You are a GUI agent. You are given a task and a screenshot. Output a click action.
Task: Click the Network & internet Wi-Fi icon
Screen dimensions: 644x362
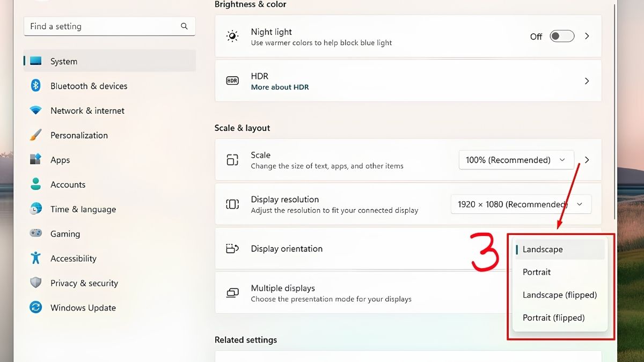coord(35,110)
